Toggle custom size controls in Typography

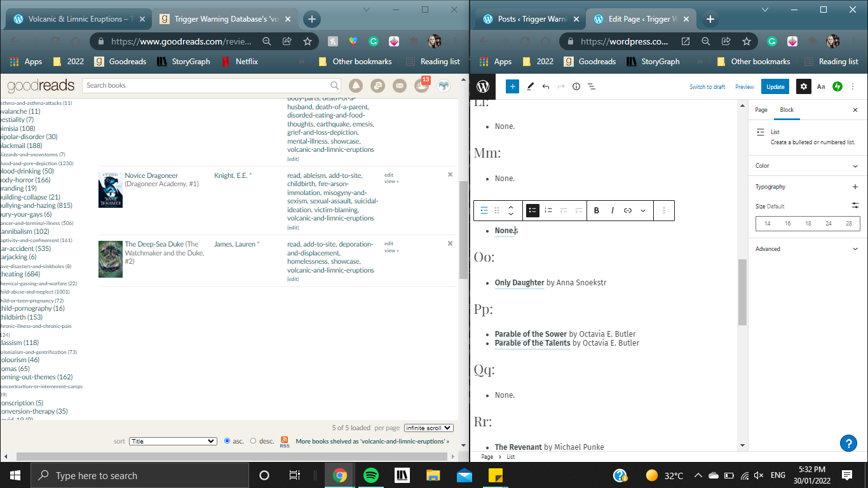coord(855,206)
